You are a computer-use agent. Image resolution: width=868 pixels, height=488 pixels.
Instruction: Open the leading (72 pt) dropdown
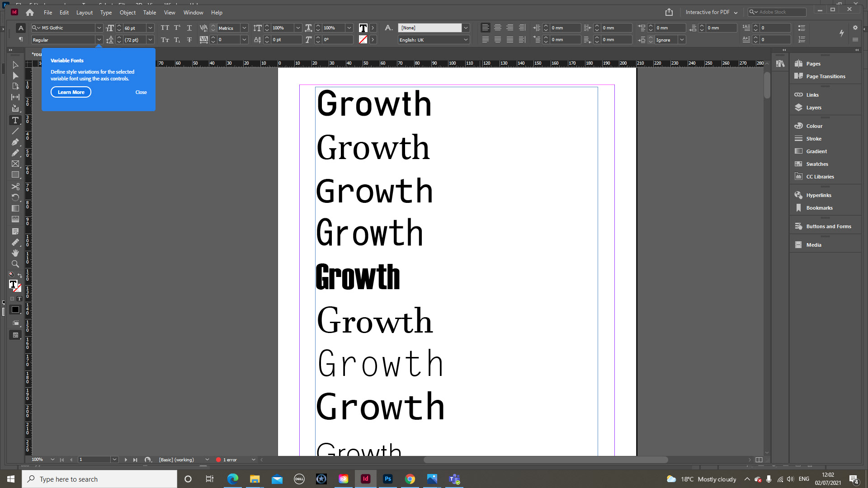coord(151,40)
